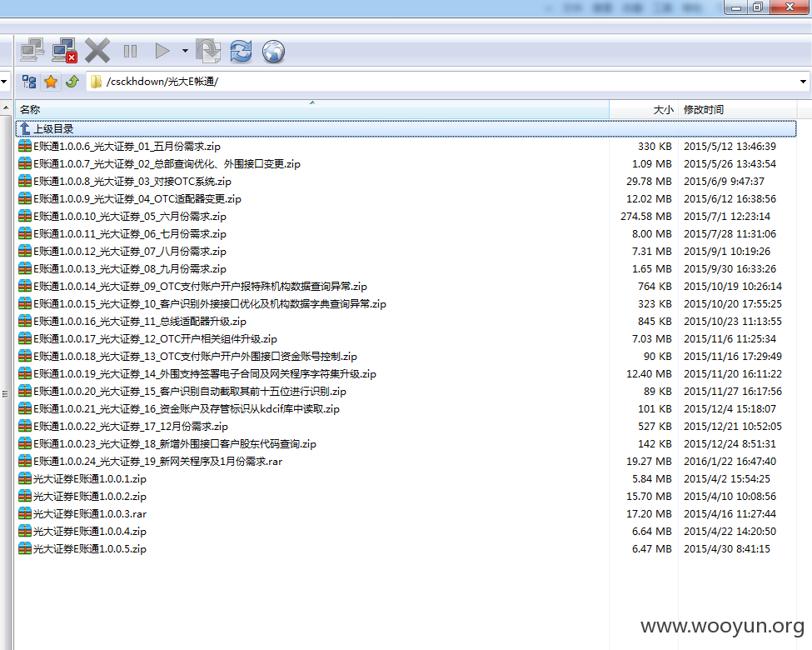Select file E账通1.0.0.9 OTC适配器变更.zip

[x=130, y=199]
